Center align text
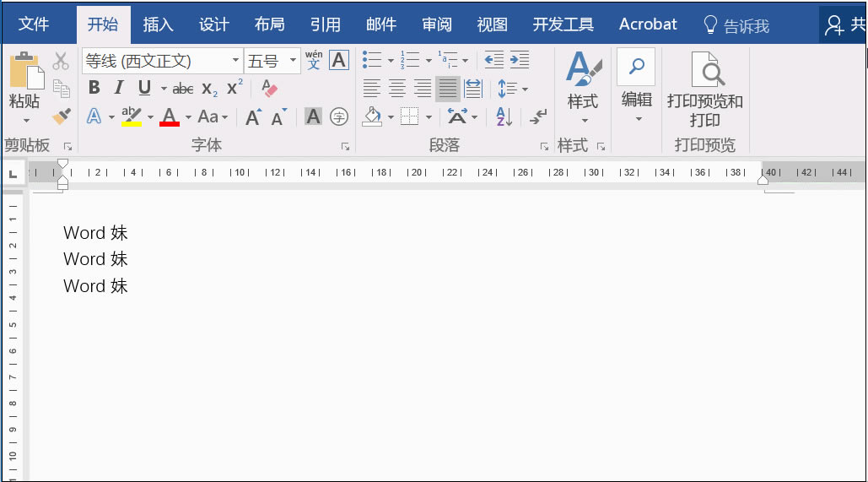 pos(397,89)
